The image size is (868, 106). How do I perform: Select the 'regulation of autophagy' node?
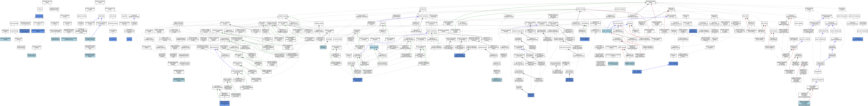pyautogui.click(x=323, y=47)
